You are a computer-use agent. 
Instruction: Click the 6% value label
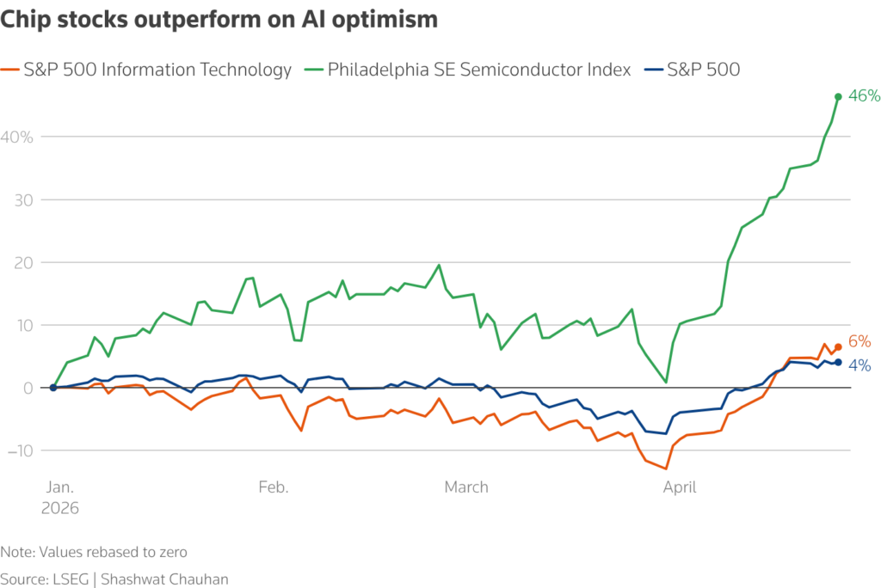tap(859, 341)
